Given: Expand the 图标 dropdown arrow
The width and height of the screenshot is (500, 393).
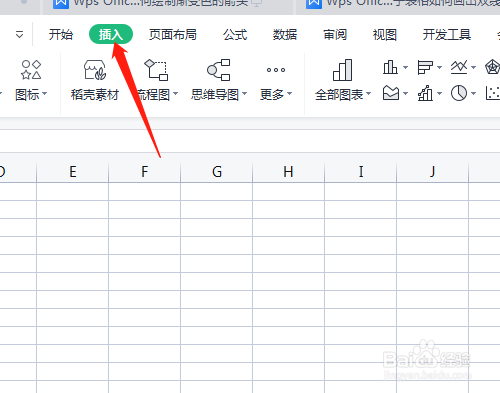Looking at the screenshot, I should pos(45,94).
